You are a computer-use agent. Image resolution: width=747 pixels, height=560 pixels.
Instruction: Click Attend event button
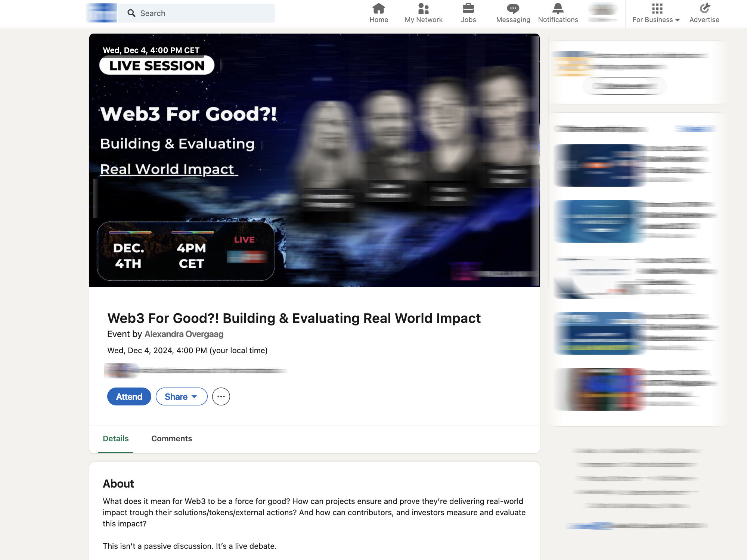129,396
